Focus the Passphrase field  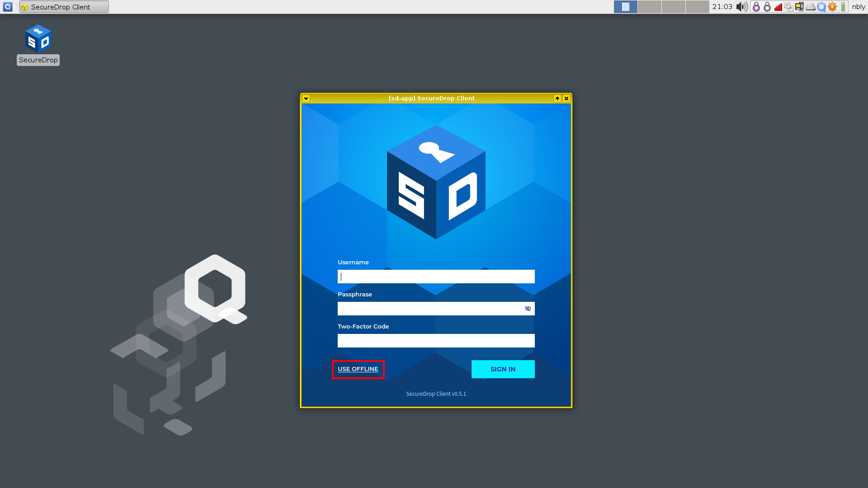[x=436, y=309]
